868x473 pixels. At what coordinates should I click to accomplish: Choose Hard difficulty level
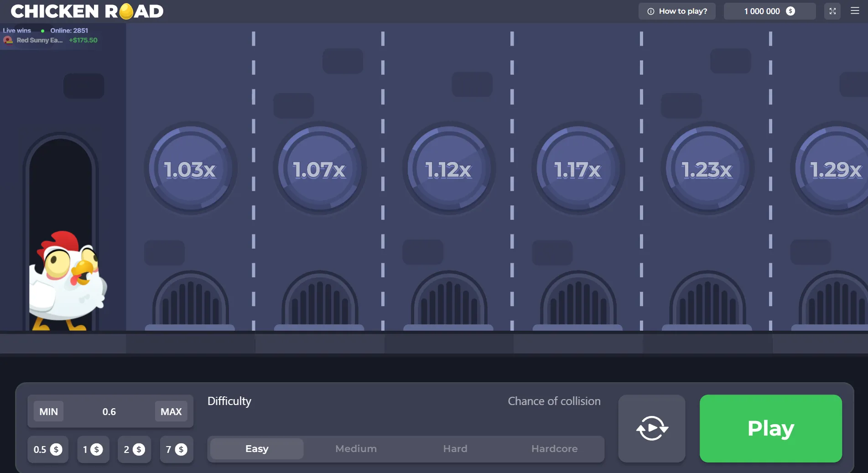click(x=455, y=449)
